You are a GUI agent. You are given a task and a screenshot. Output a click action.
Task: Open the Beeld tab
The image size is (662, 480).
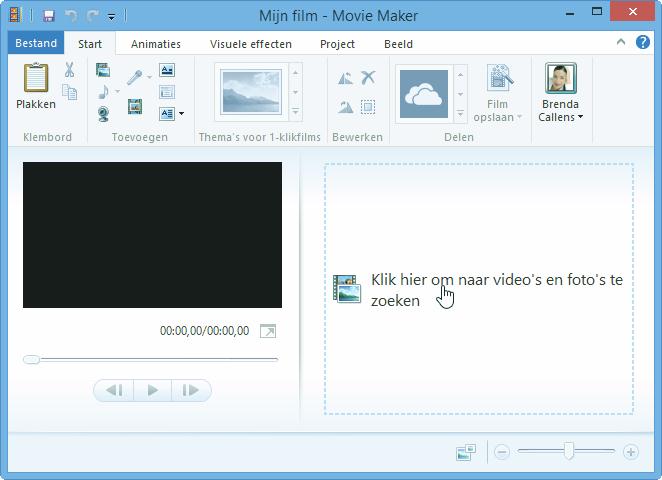399,44
